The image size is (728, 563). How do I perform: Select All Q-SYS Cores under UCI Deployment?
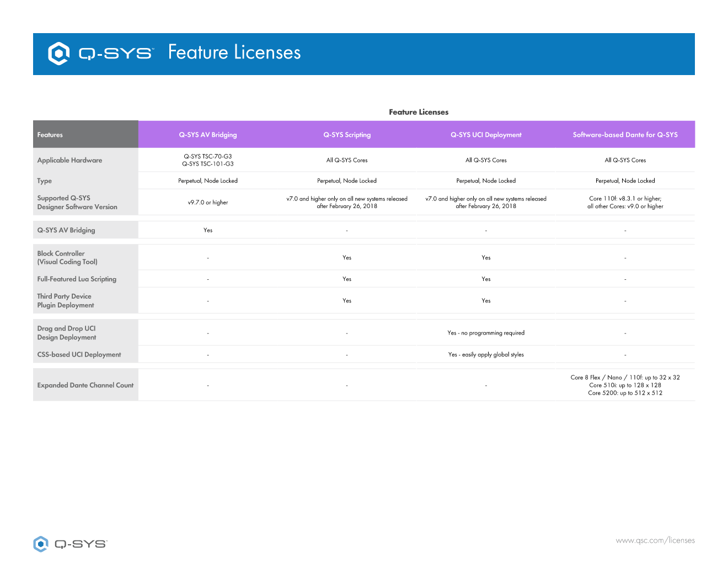(486, 160)
